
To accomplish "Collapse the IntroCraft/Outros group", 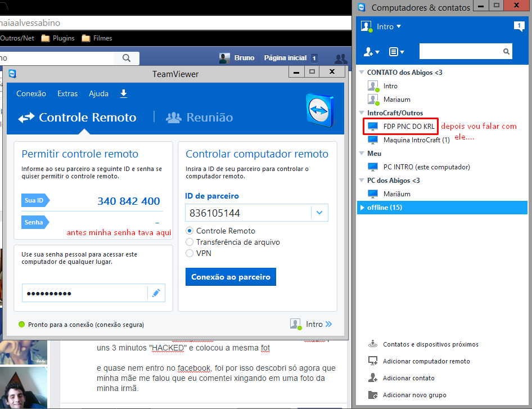I will click(362, 113).
